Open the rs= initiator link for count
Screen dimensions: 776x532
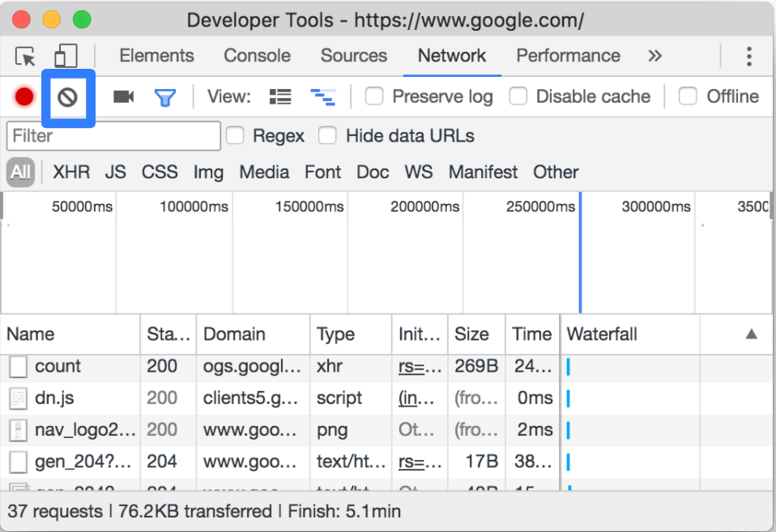pos(420,366)
